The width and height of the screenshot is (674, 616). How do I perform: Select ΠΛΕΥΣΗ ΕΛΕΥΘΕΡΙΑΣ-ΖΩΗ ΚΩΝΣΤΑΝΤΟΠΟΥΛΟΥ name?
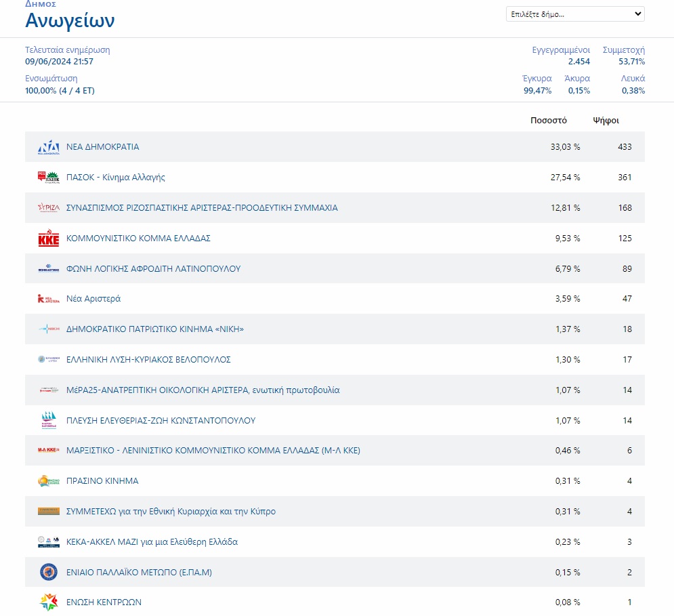(161, 420)
